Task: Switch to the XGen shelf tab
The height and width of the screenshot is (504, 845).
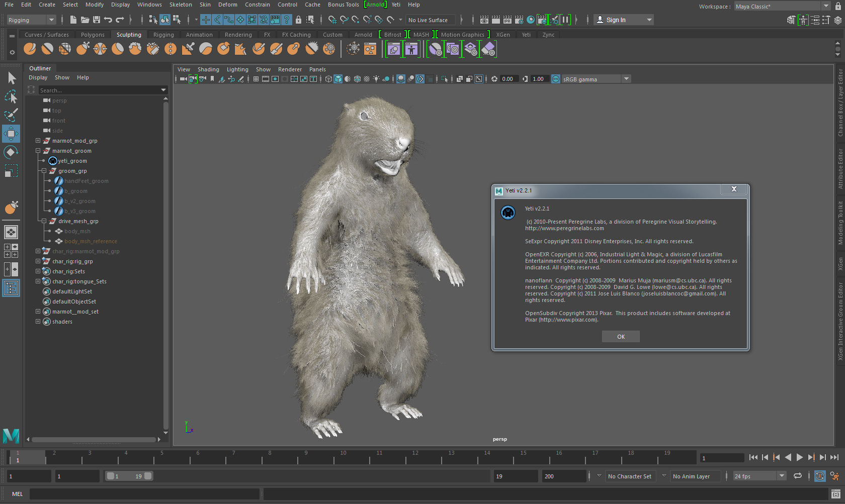Action: 503,35
